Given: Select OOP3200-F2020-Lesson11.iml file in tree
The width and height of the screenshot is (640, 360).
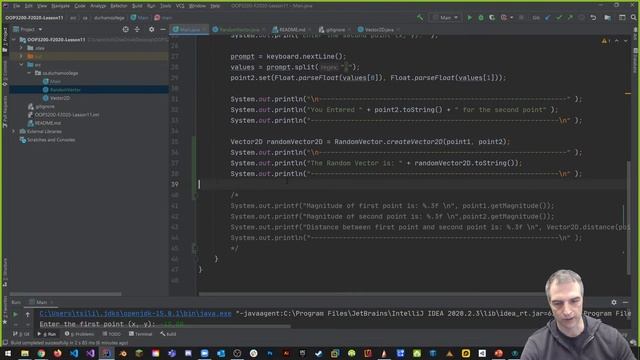Looking at the screenshot, I should point(67,115).
